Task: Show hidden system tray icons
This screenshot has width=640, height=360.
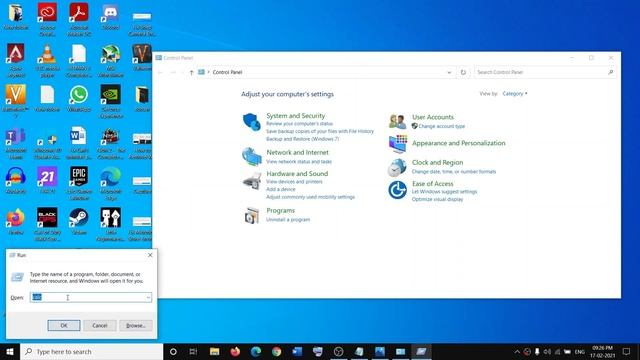Action: tap(517, 351)
